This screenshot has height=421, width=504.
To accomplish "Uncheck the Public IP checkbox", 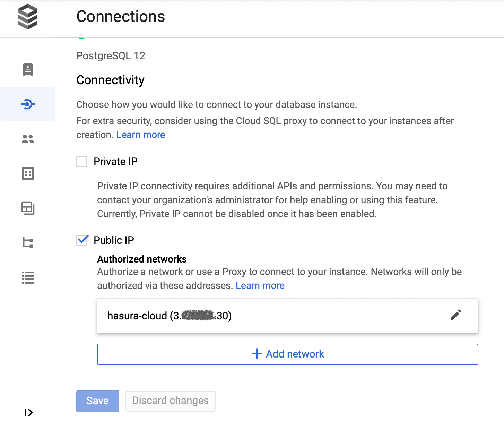I will [x=82, y=240].
